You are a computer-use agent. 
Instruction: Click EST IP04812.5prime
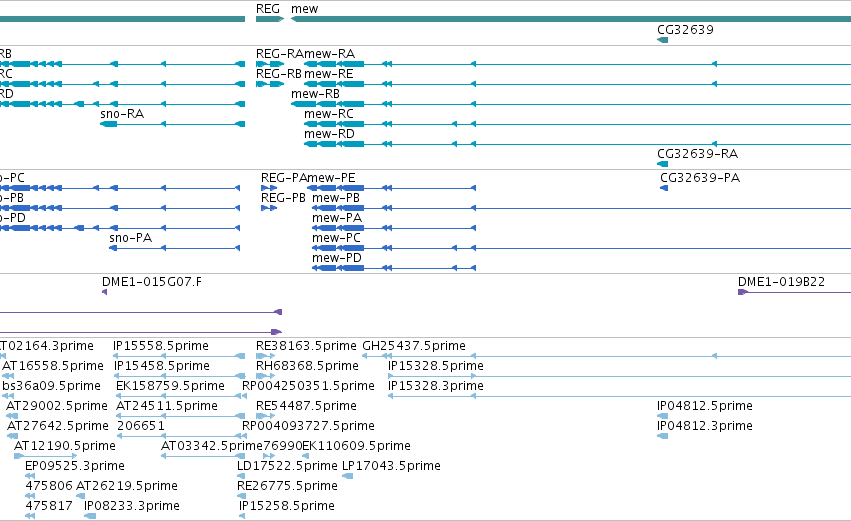(x=704, y=406)
